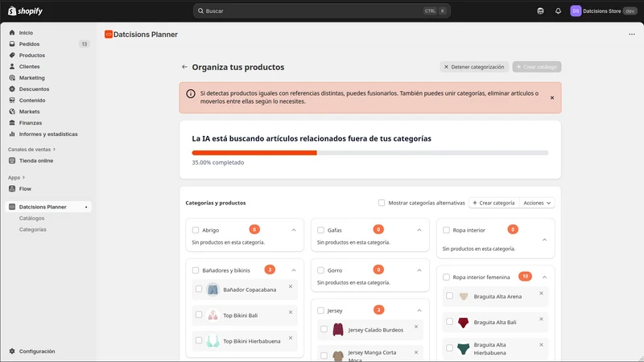This screenshot has height=362, width=644.
Task: Open the store sidekick icon in top bar
Action: coord(540,11)
